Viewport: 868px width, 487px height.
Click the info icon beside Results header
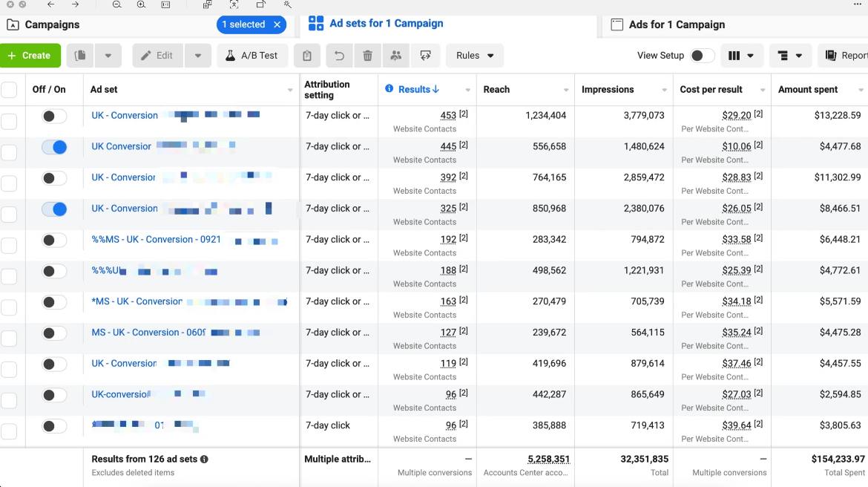pyautogui.click(x=389, y=89)
